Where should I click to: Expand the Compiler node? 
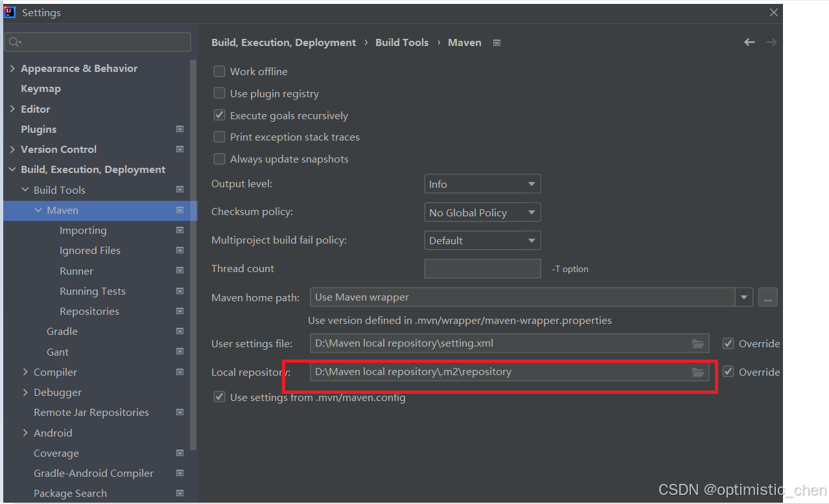pos(25,372)
